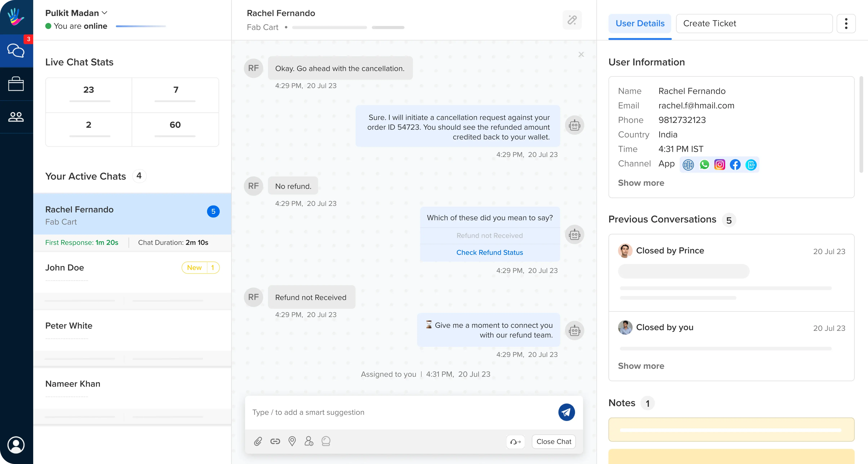This screenshot has width=868, height=464.
Task: Send message with paper plane button
Action: click(x=566, y=412)
